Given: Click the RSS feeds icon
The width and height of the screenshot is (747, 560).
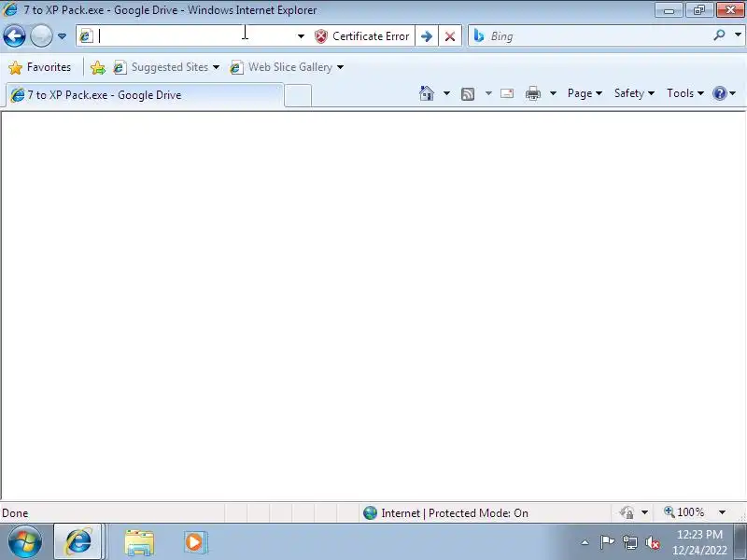Looking at the screenshot, I should [x=468, y=94].
